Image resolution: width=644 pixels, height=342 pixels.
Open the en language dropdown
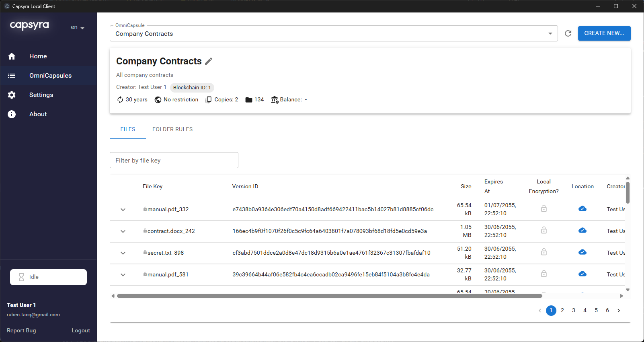pyautogui.click(x=78, y=27)
